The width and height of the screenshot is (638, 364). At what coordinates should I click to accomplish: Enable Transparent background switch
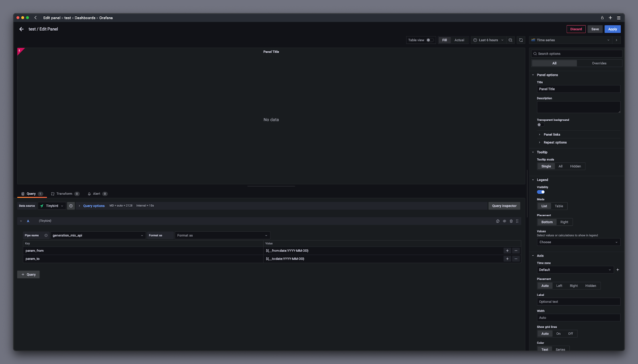[x=540, y=125]
